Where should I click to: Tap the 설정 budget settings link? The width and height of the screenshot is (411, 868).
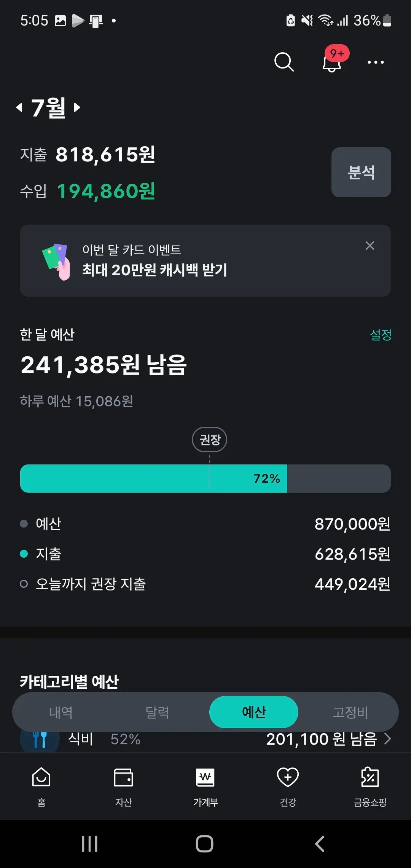point(381,335)
